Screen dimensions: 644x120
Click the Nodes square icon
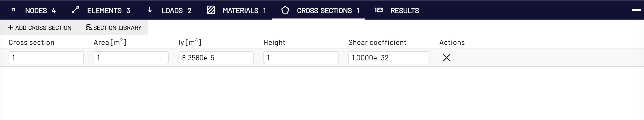[x=13, y=10]
